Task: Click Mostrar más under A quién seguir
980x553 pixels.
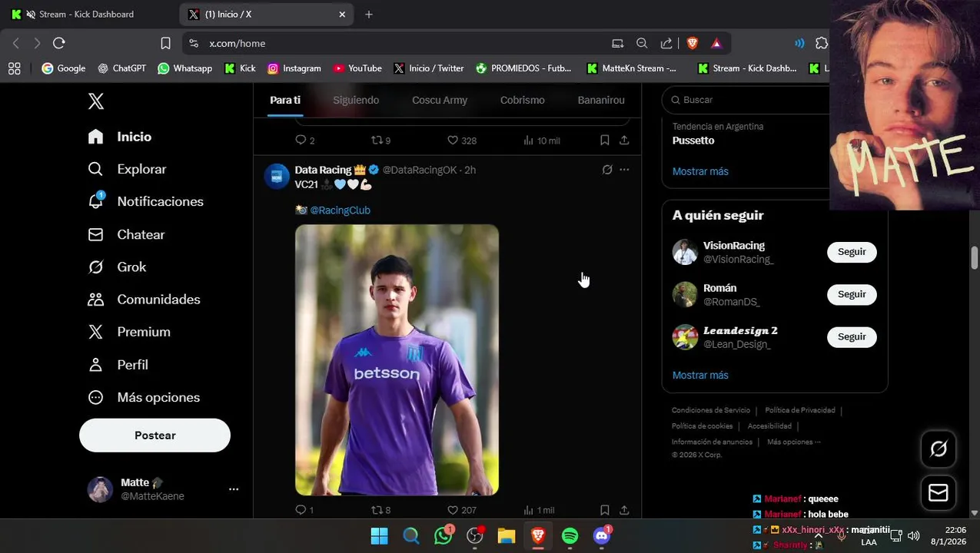Action: click(700, 375)
